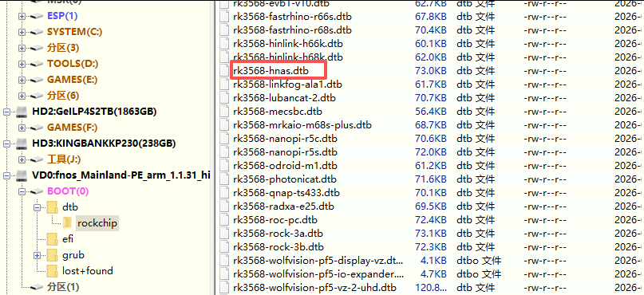Open the efi folder in tree
This screenshot has height=295, width=644.
click(x=68, y=239)
